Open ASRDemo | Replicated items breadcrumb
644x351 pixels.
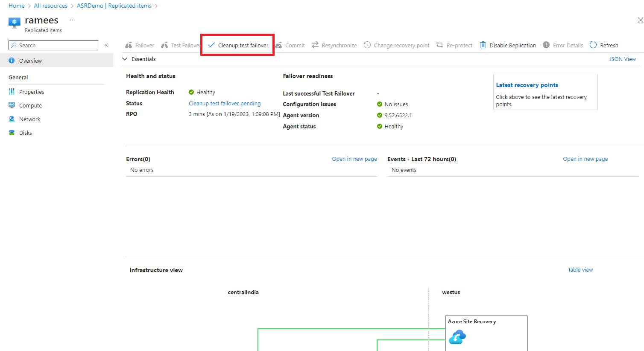pos(114,6)
